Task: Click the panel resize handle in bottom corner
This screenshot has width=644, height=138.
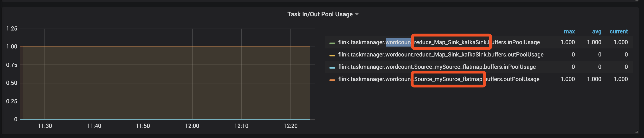Action: coord(636,132)
